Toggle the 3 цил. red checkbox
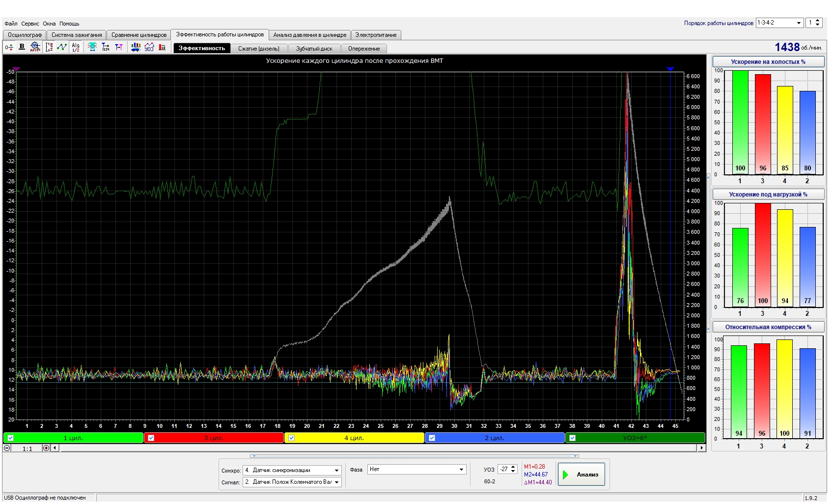This screenshot has width=833, height=504. [x=151, y=438]
